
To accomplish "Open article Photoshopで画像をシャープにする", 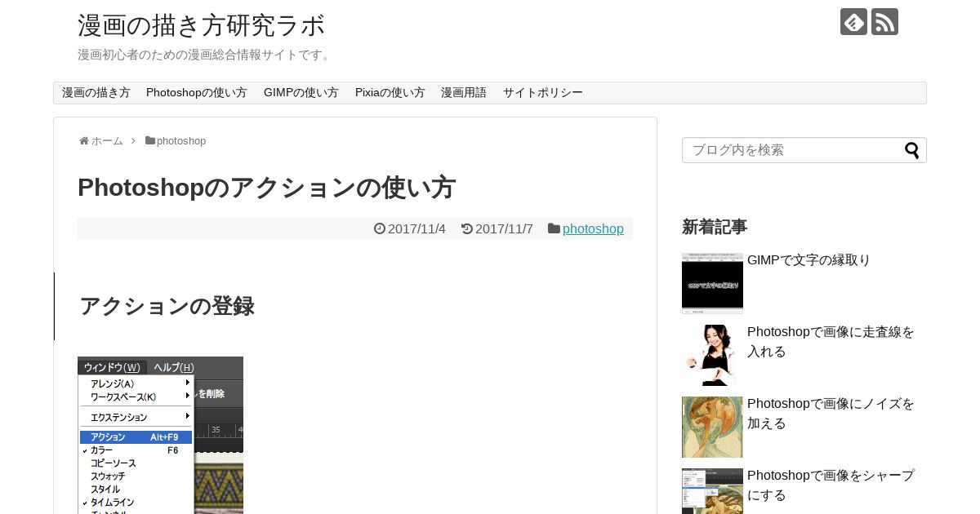I will (x=831, y=485).
